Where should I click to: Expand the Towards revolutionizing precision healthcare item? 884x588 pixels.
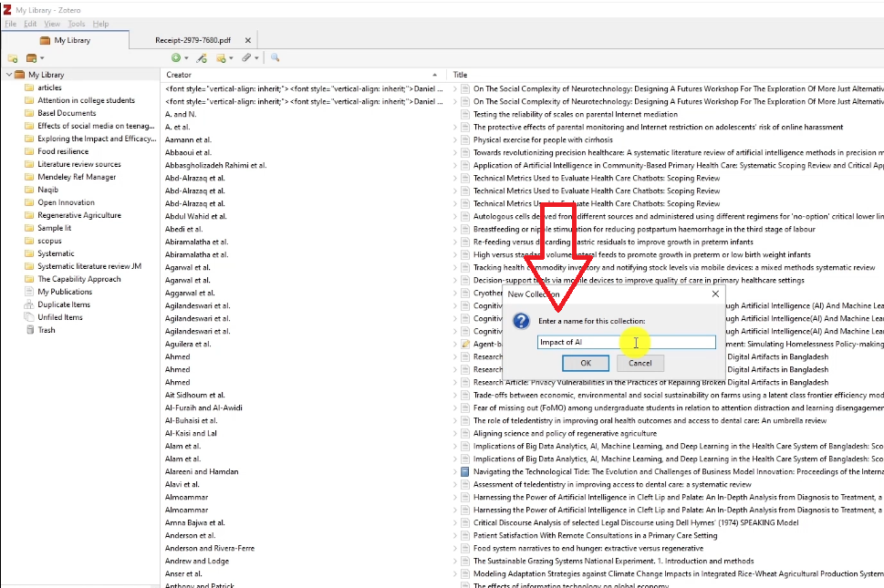click(x=455, y=152)
